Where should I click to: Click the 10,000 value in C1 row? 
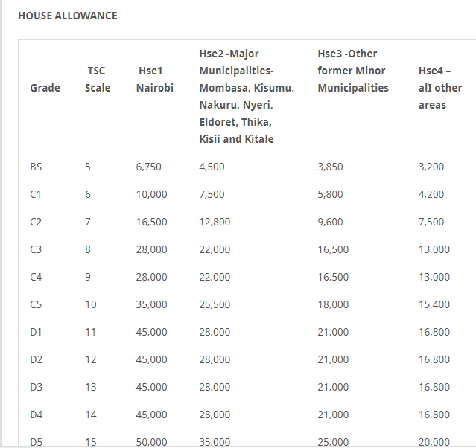coord(151,194)
